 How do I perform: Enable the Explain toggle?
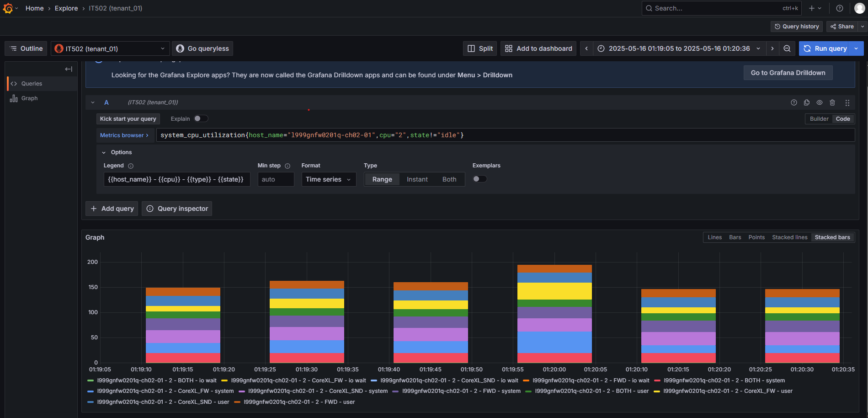coord(201,118)
